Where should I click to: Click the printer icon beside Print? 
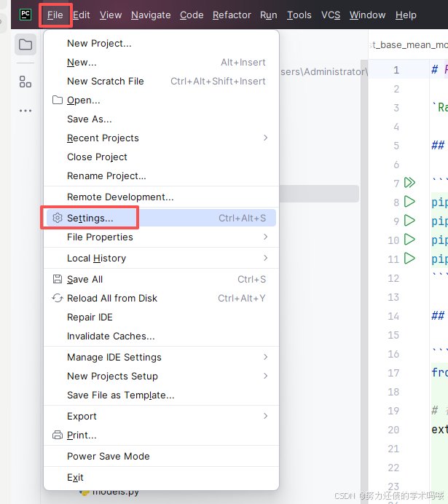58,435
